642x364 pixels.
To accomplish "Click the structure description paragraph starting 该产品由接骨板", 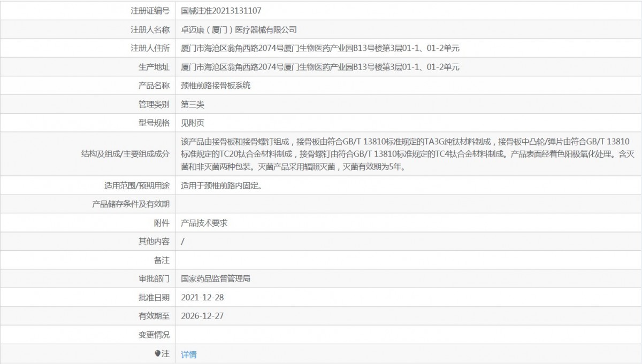I will [408, 154].
